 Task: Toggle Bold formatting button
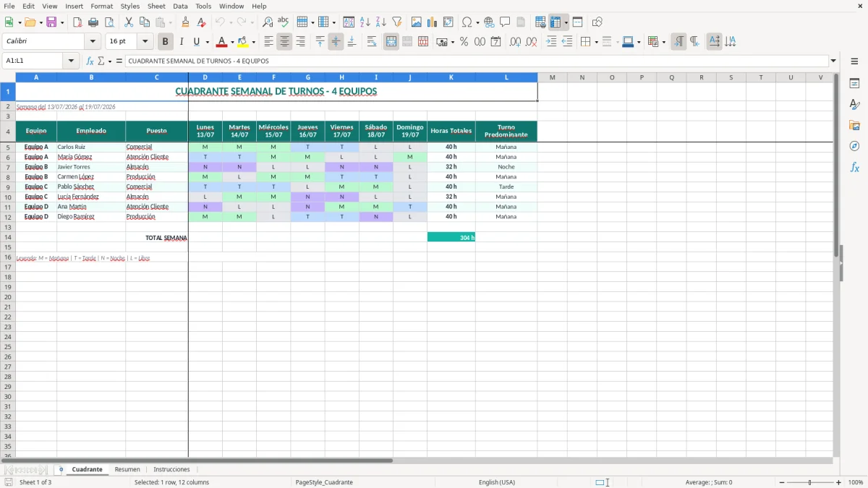click(x=166, y=42)
